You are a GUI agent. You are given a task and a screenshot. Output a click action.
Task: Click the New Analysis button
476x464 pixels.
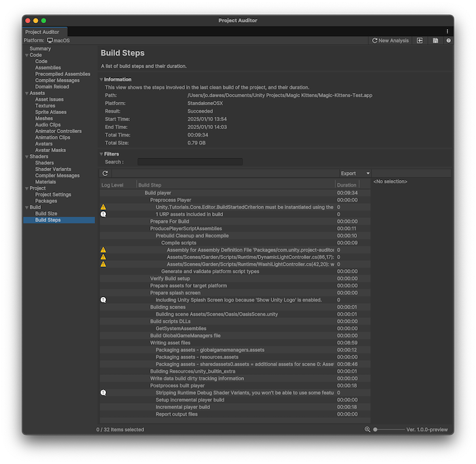click(390, 41)
